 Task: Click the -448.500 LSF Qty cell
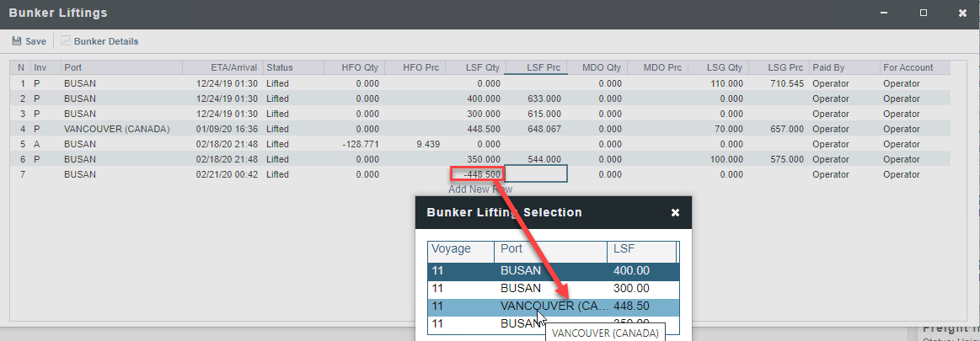477,174
